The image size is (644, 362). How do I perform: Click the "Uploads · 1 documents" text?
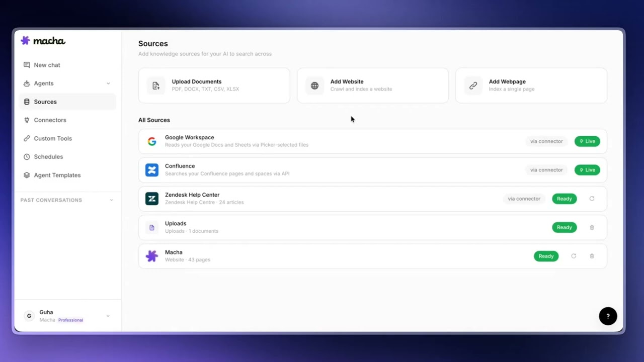pyautogui.click(x=192, y=231)
